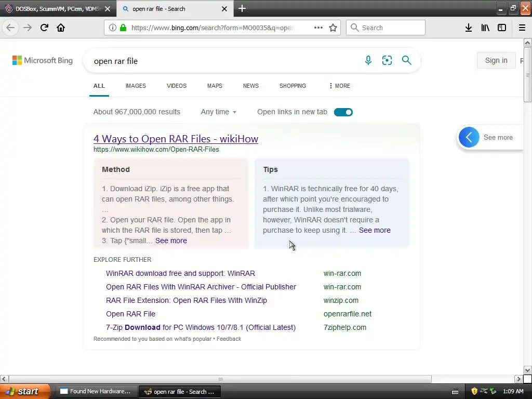Show site information icon in address bar
Image resolution: width=532 pixels, height=399 pixels.
113,28
